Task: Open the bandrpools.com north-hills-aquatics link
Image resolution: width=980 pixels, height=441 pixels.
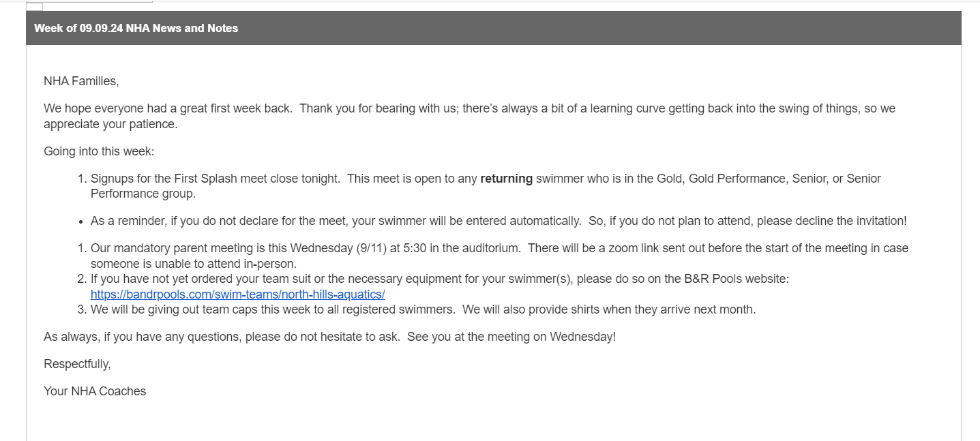Action: 237,294
